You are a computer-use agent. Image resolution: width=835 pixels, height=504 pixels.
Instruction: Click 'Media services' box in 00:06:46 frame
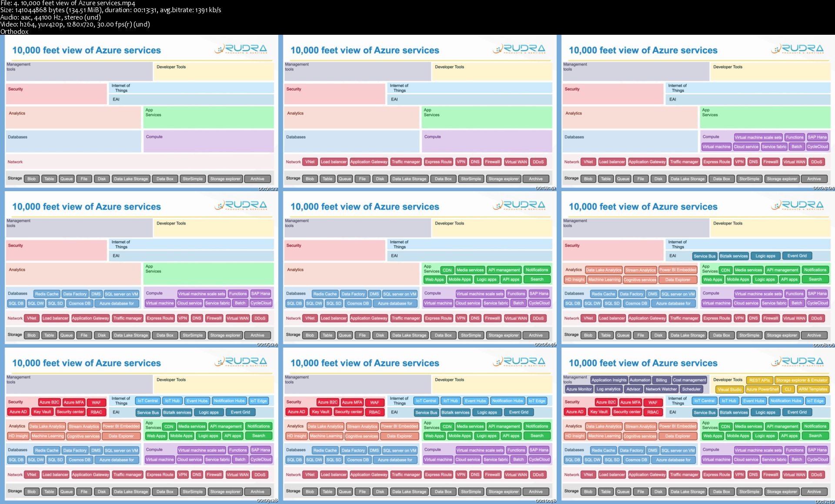point(470,270)
